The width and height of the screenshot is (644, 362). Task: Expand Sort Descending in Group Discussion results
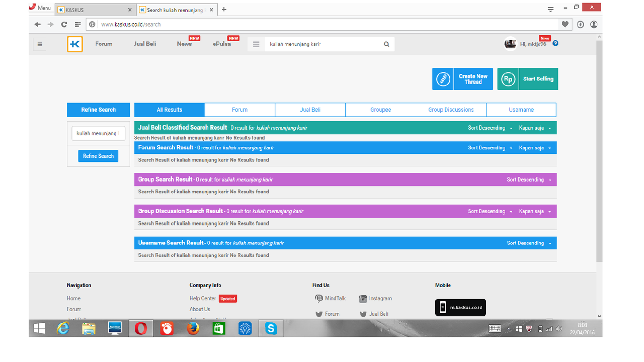tap(490, 211)
